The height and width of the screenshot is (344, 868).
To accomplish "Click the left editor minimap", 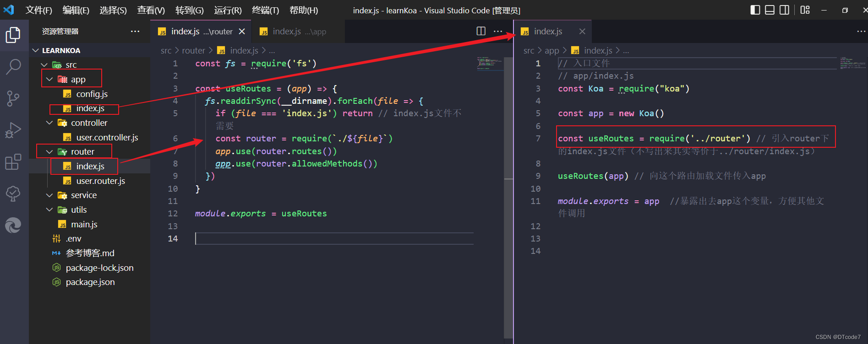I will 490,63.
